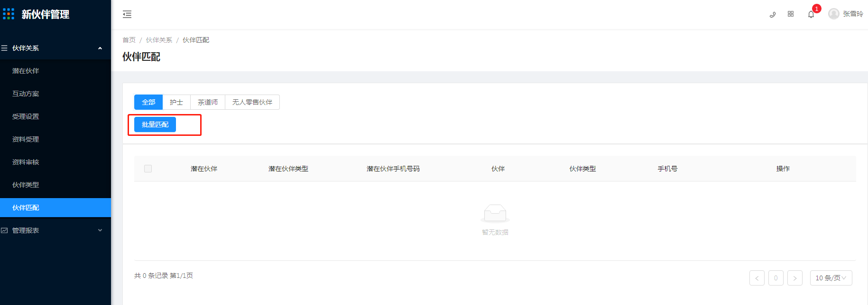Collapse the sidebar with the menu fold icon
The width and height of the screenshot is (868, 305).
[127, 14]
